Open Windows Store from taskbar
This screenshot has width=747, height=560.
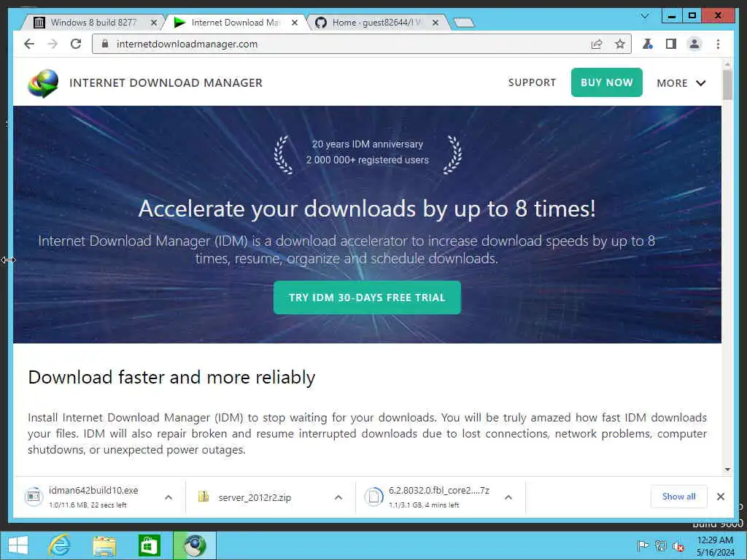point(149,545)
